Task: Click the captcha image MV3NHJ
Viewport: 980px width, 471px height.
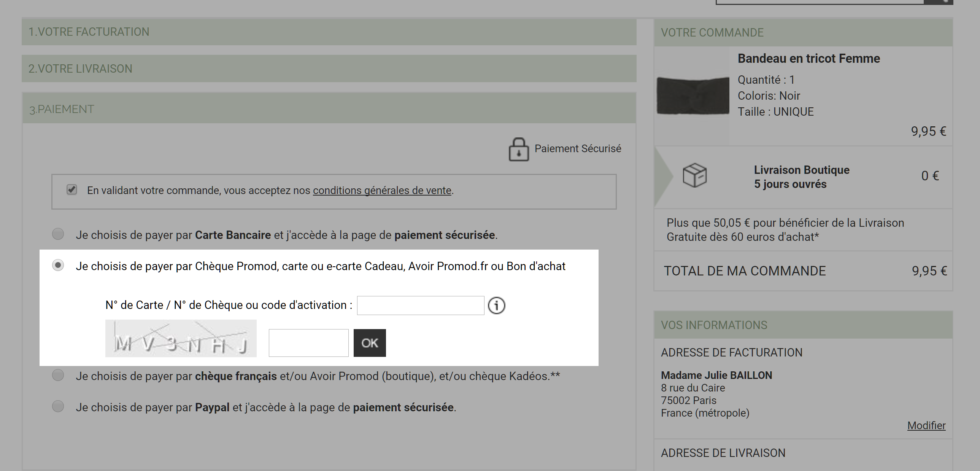Action: [181, 338]
